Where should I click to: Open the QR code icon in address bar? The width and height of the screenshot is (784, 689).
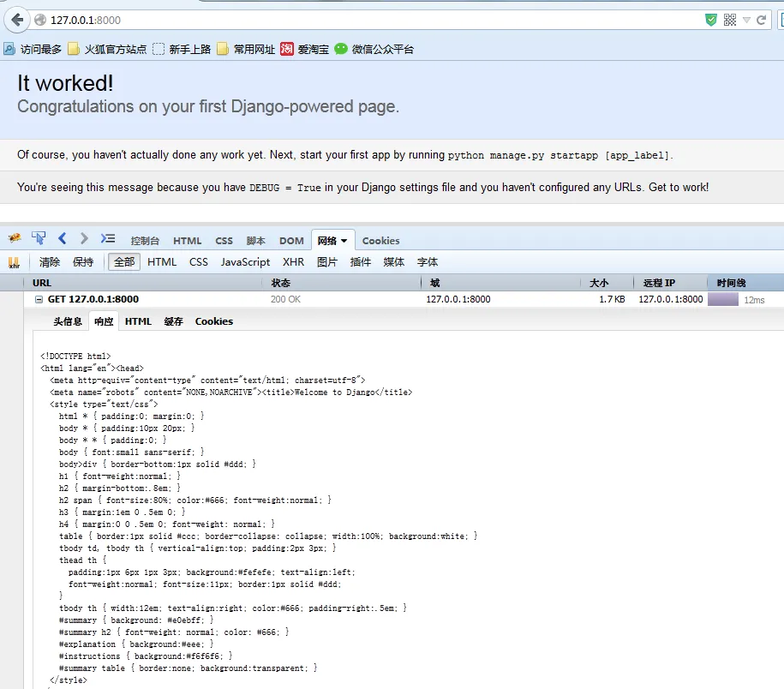coord(729,20)
